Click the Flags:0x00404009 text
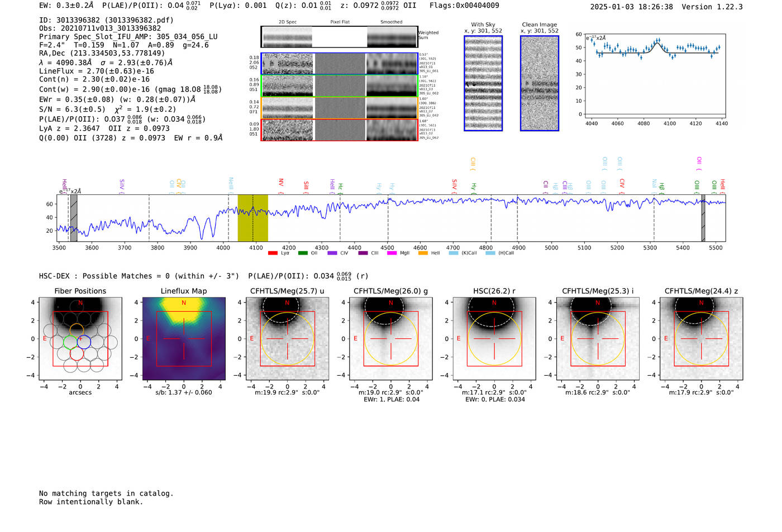Image resolution: width=782 pixels, height=532 pixels. click(465, 6)
